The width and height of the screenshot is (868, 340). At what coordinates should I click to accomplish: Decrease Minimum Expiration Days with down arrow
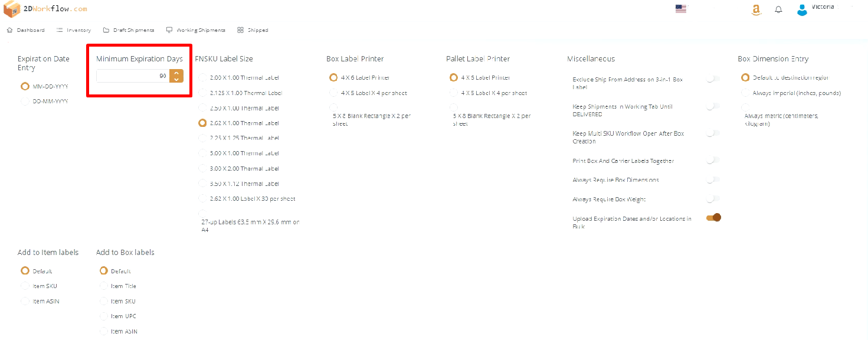pyautogui.click(x=176, y=79)
